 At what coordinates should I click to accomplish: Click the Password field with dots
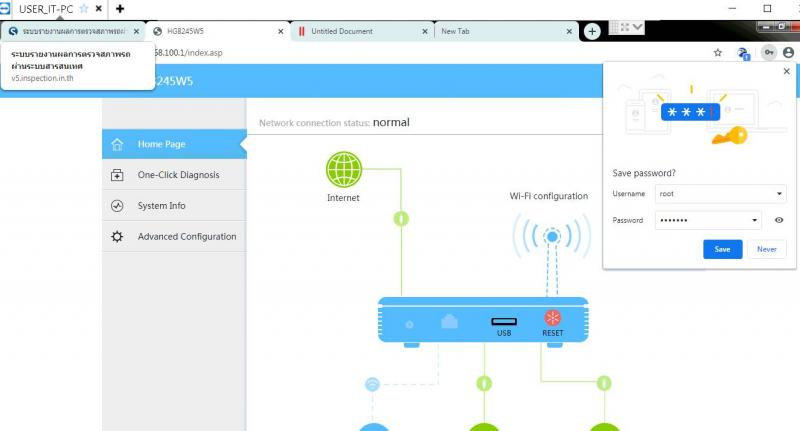[708, 220]
